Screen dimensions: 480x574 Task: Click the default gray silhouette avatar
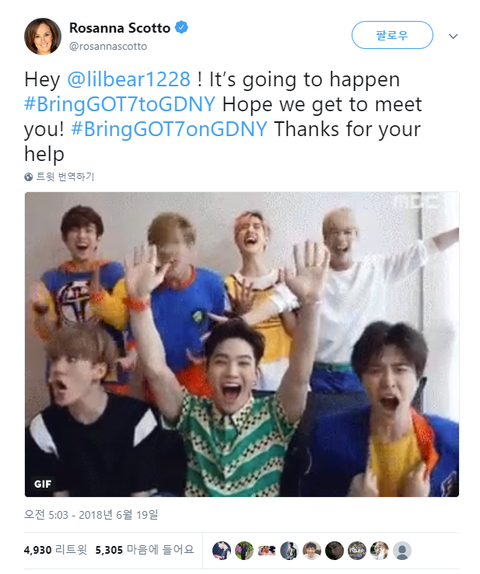click(x=402, y=551)
